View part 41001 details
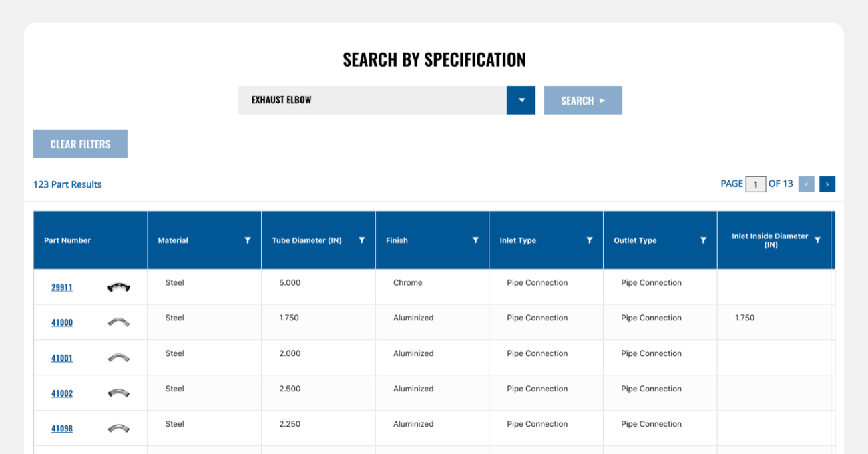868x454 pixels. click(62, 359)
